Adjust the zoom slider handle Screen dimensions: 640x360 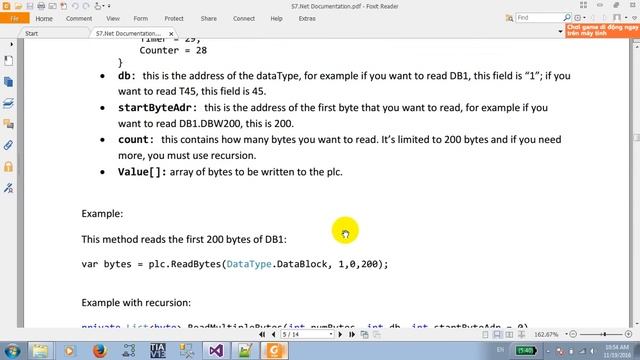605,334
